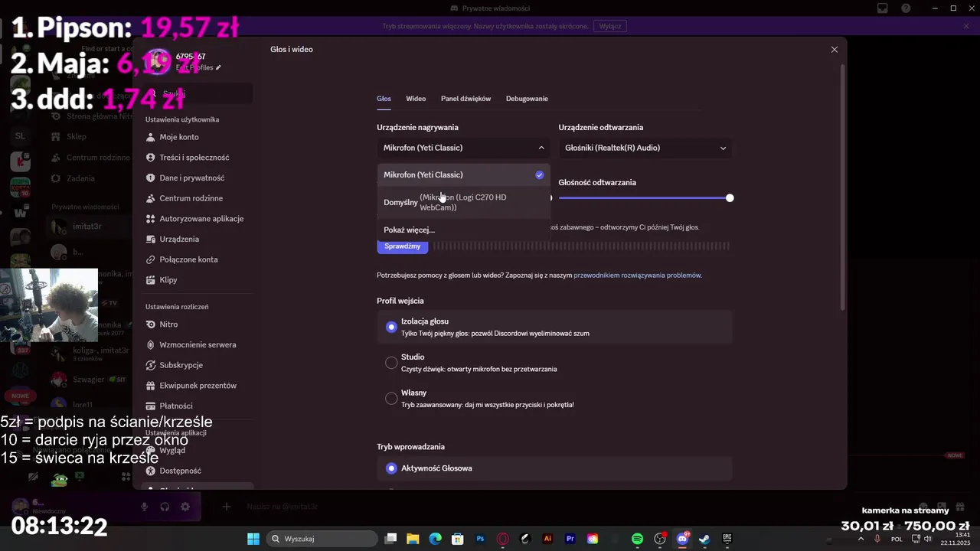Viewport: 980px width, 551px height.
Task: Switch to the Debugowanie tab
Action: pos(527,99)
